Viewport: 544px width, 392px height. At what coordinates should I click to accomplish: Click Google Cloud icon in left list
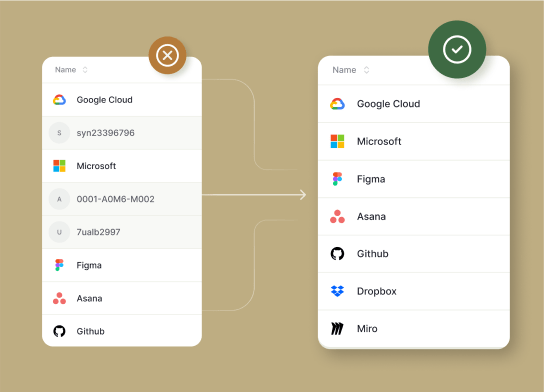tap(59, 100)
